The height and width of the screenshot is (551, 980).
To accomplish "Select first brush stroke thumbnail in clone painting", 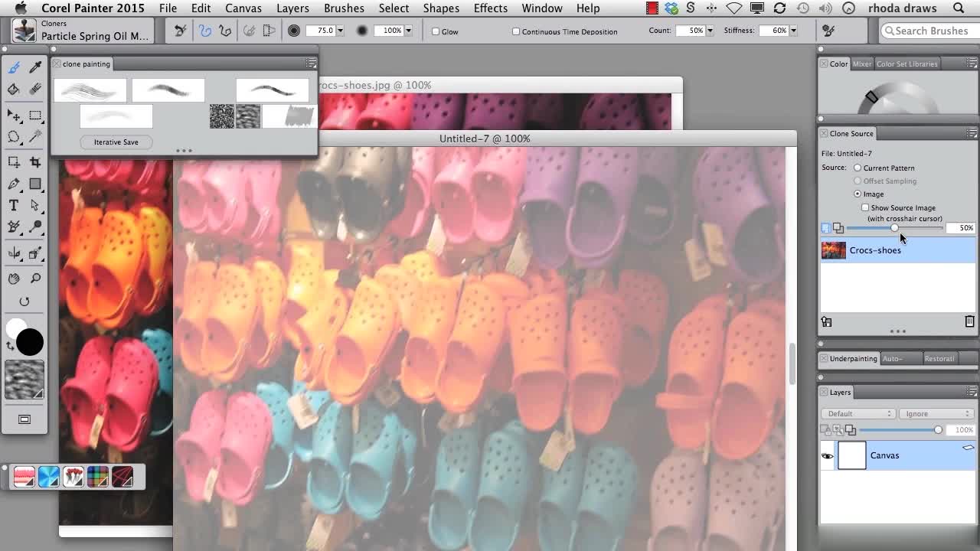I will tap(90, 90).
